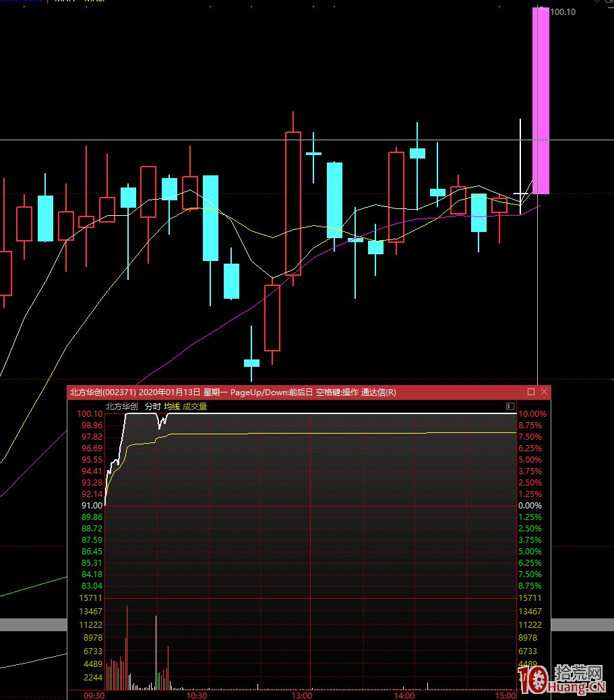
Task: Click the panel layout icon beside 成交量 row
Action: [x=510, y=406]
